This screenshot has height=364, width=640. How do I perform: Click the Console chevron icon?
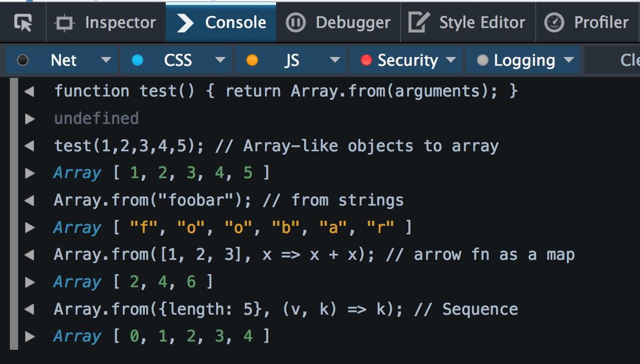click(x=186, y=23)
